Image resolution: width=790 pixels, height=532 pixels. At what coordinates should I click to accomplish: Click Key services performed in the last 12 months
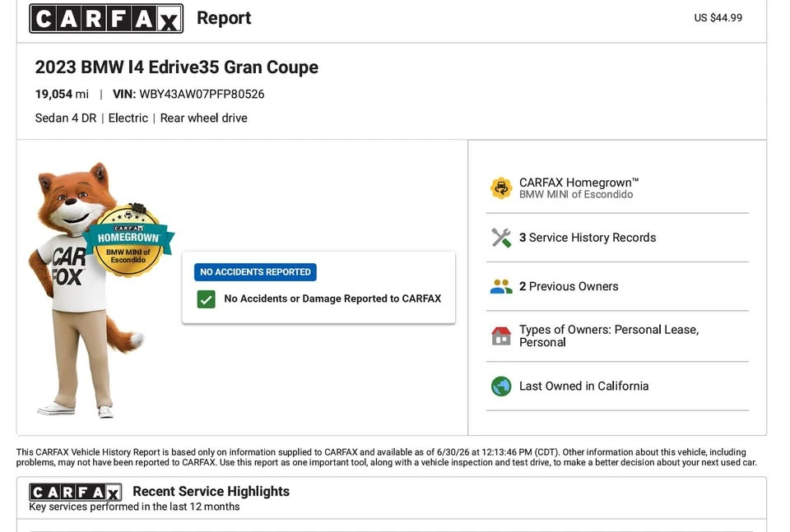[134, 507]
